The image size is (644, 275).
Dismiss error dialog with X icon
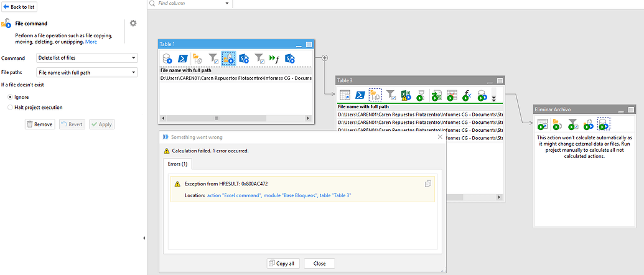click(x=440, y=137)
